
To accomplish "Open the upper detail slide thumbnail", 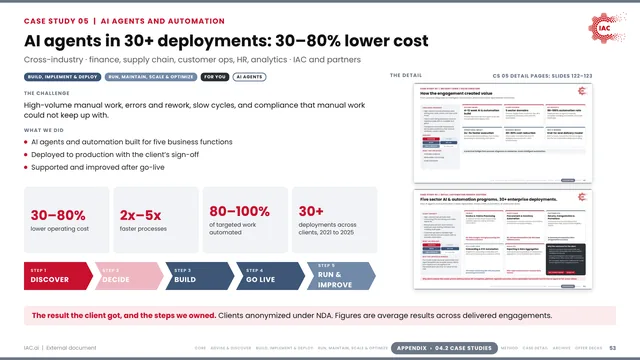I will [502, 133].
